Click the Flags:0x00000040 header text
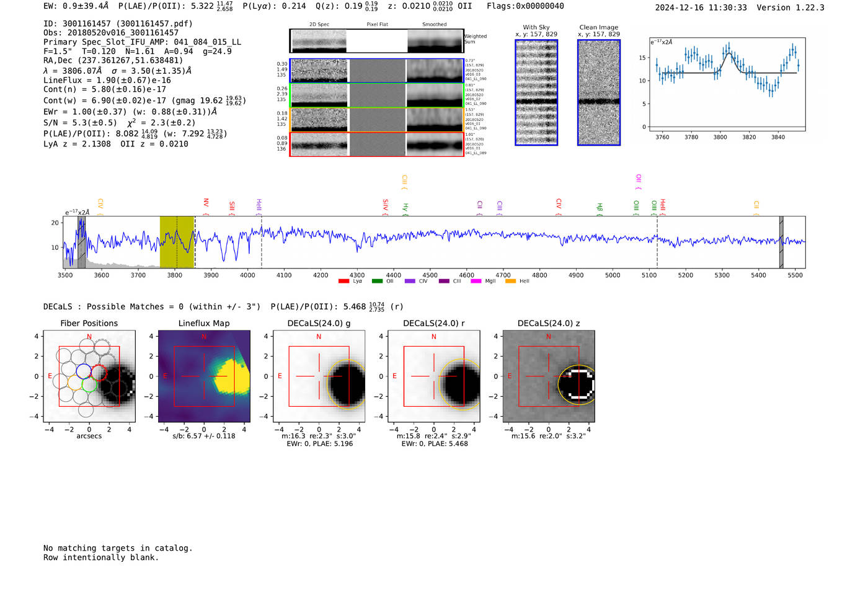The width and height of the screenshot is (868, 591). pyautogui.click(x=525, y=6)
